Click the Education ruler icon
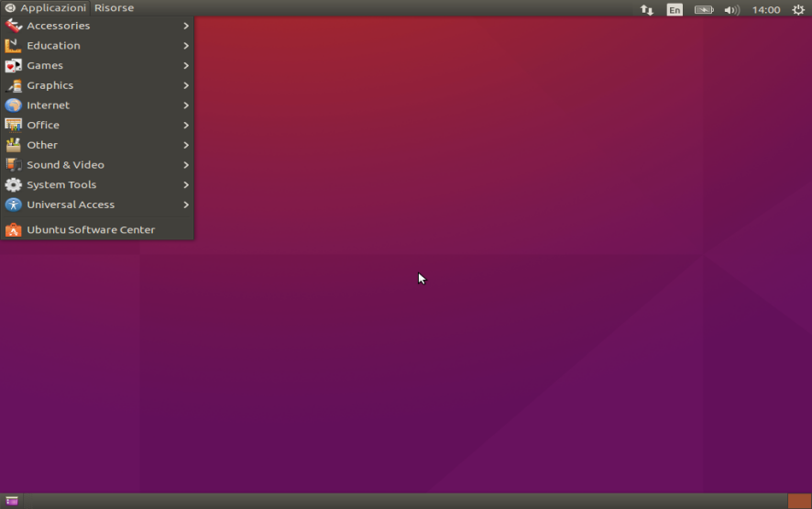 [13, 46]
